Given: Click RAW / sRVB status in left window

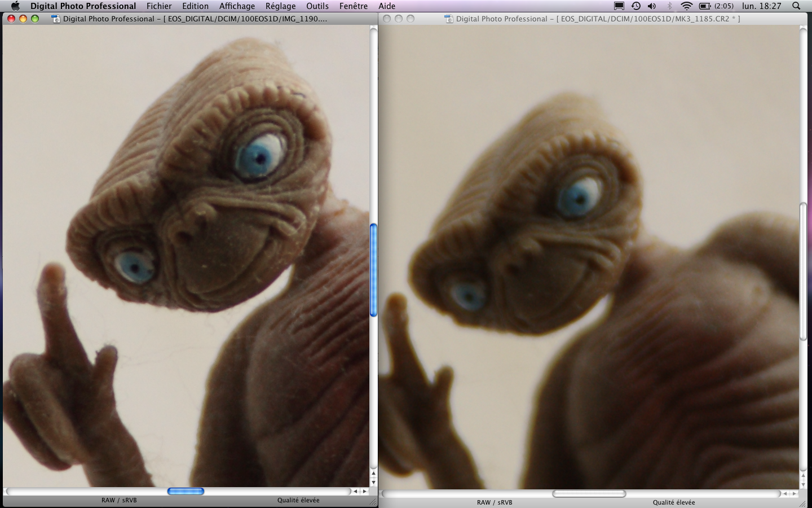Looking at the screenshot, I should [119, 500].
